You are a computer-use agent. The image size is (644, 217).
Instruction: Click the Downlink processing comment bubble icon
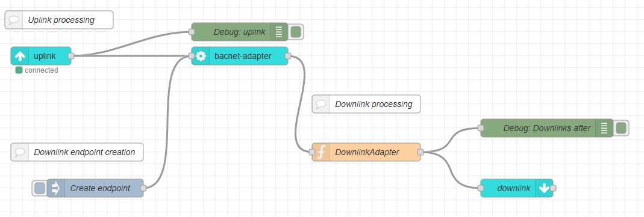click(x=321, y=104)
